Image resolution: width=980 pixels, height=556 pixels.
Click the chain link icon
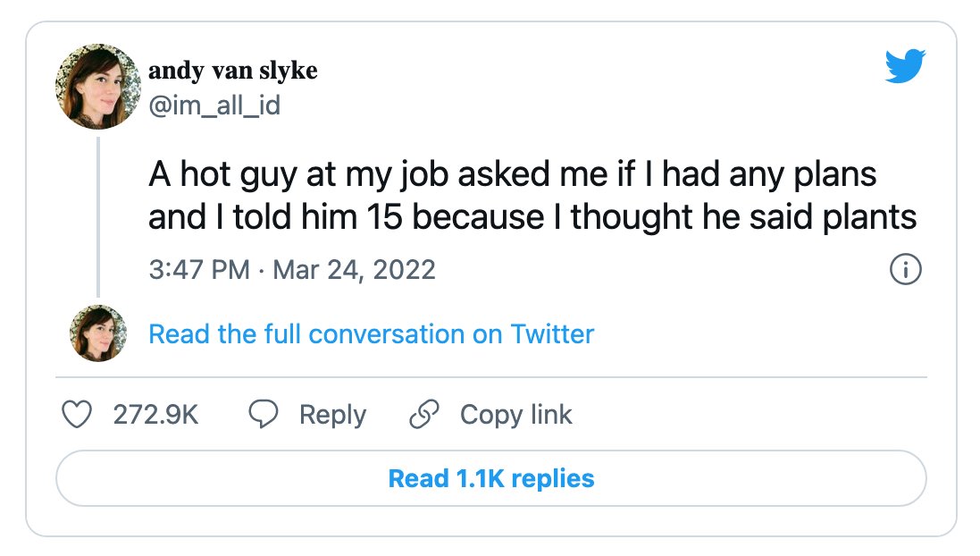click(x=424, y=414)
